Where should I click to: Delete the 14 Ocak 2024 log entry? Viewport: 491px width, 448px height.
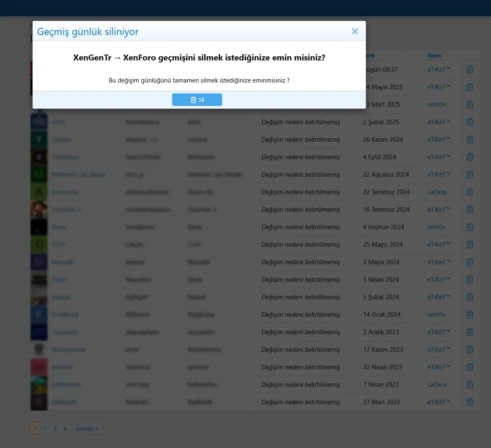point(470,314)
